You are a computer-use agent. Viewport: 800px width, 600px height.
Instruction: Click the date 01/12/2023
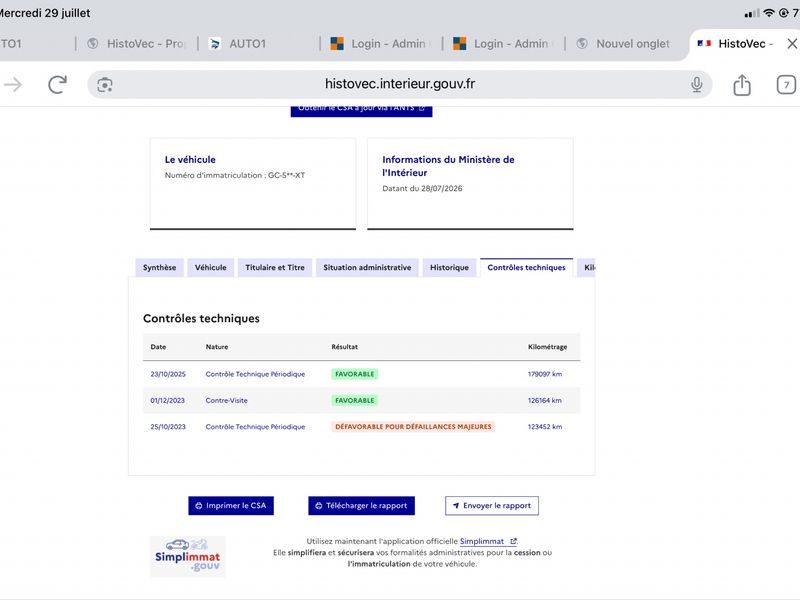[x=167, y=401]
